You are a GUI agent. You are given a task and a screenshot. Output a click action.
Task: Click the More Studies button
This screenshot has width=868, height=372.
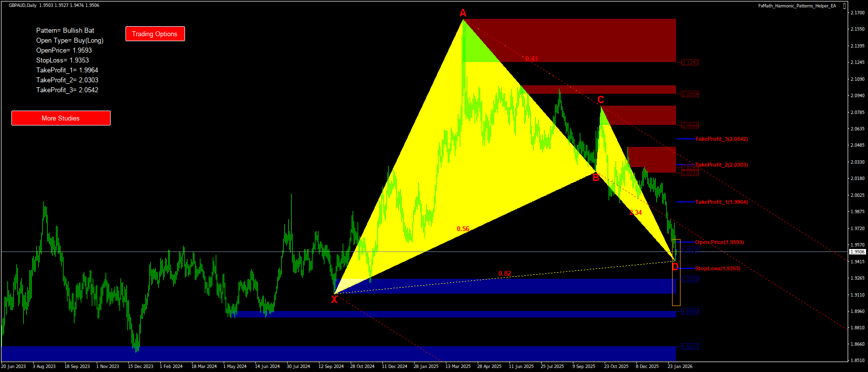coord(61,118)
